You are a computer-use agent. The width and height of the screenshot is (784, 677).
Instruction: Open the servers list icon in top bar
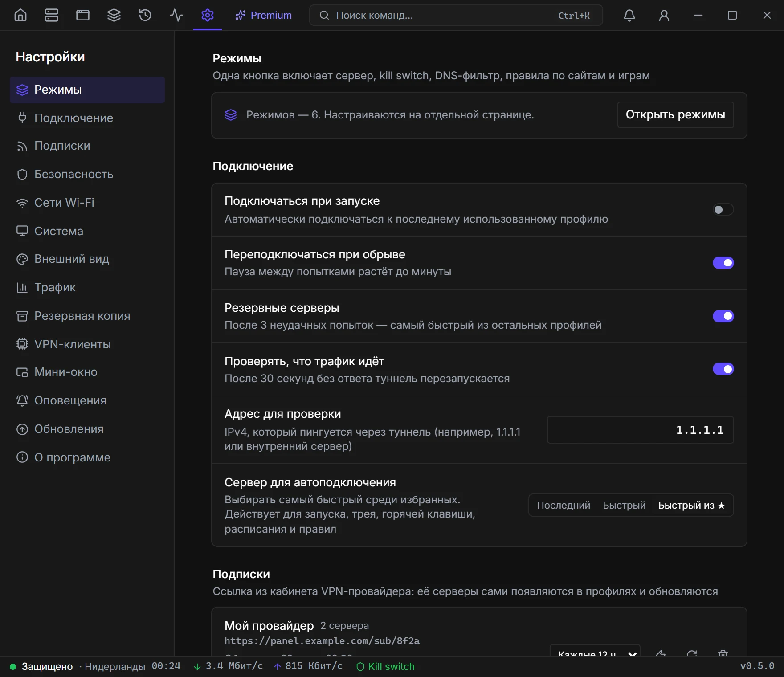pos(52,15)
